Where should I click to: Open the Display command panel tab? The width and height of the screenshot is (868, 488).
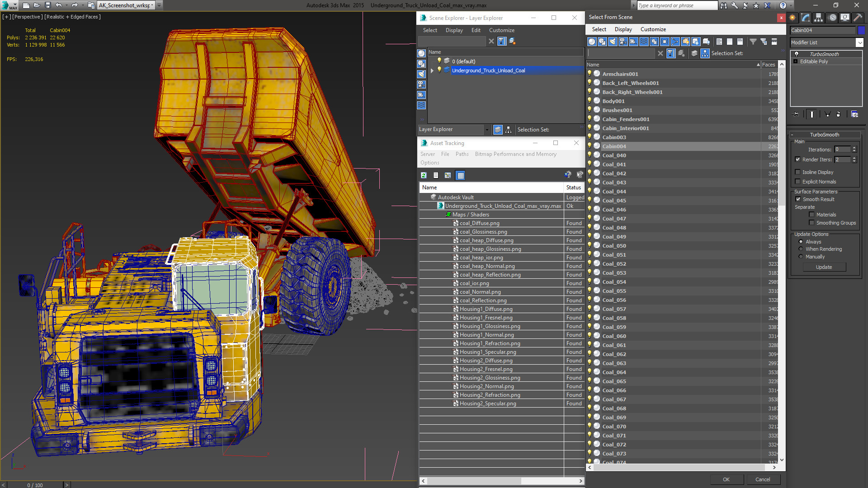[x=845, y=18]
